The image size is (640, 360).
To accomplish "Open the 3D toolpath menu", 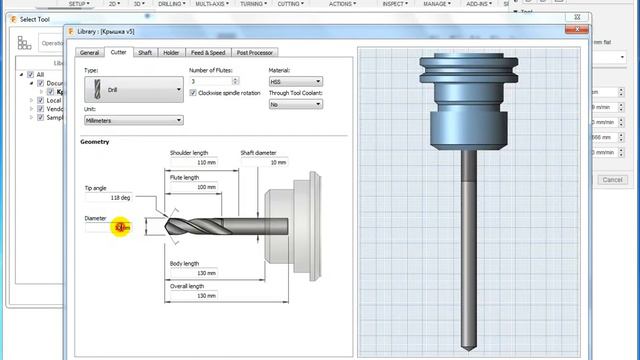I will pyautogui.click(x=139, y=4).
